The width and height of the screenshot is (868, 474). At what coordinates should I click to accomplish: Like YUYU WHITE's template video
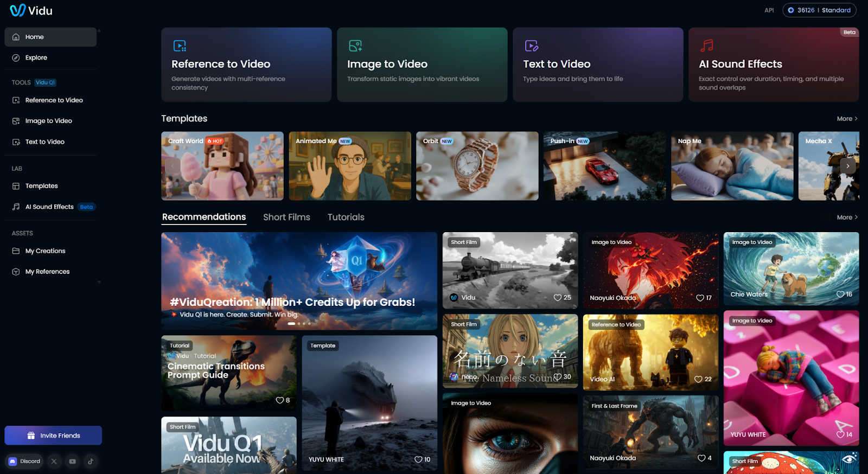pos(418,459)
